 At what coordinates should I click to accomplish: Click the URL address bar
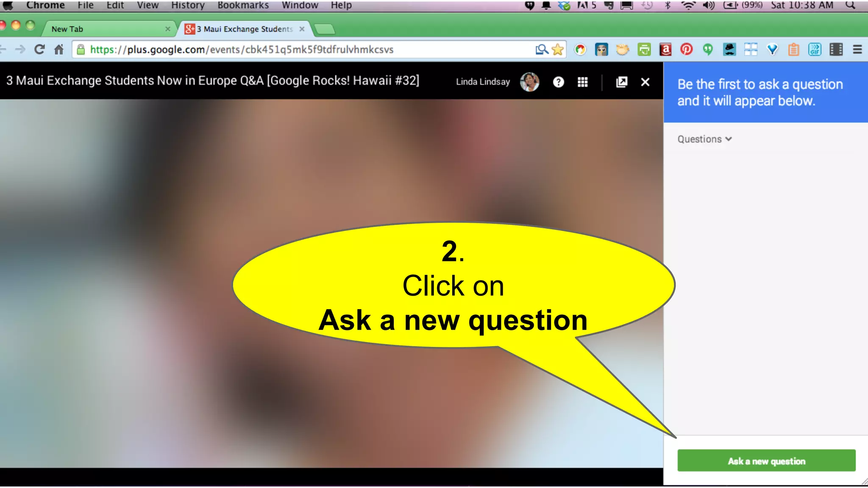pos(297,50)
